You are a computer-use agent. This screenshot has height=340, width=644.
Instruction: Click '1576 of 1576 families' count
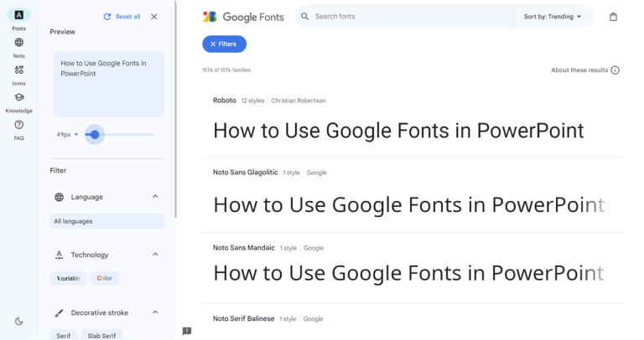(226, 70)
